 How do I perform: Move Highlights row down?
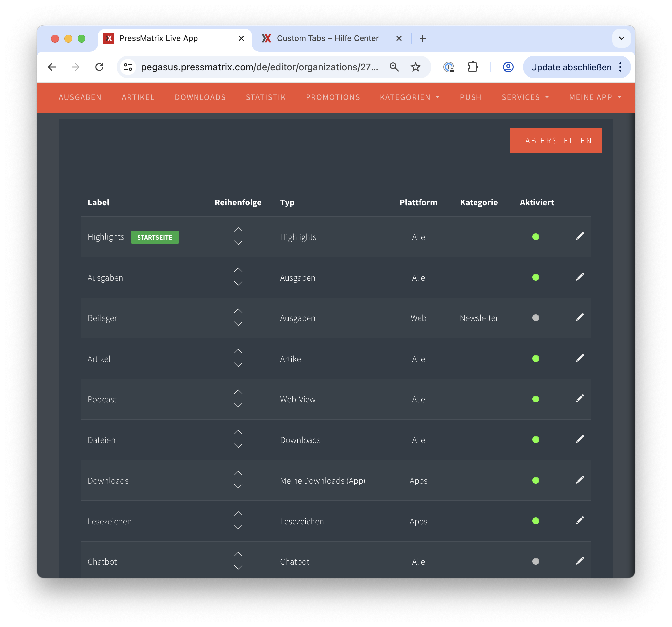coord(238,243)
